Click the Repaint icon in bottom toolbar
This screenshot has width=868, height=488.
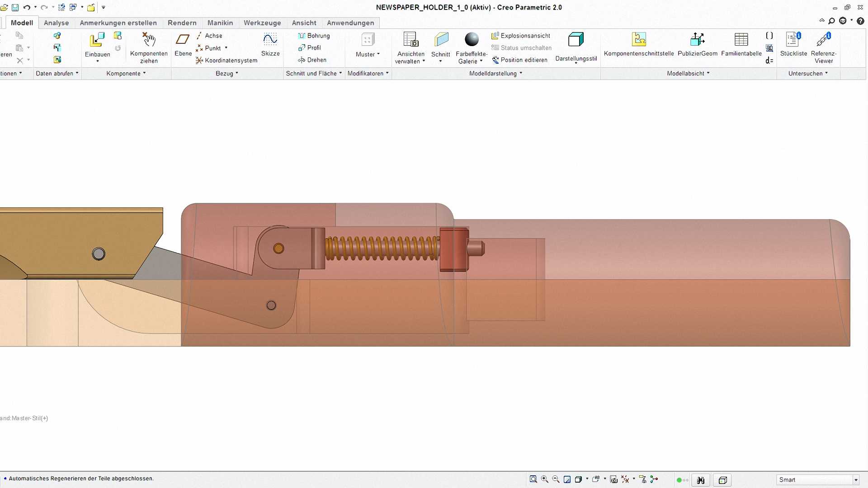567,479
